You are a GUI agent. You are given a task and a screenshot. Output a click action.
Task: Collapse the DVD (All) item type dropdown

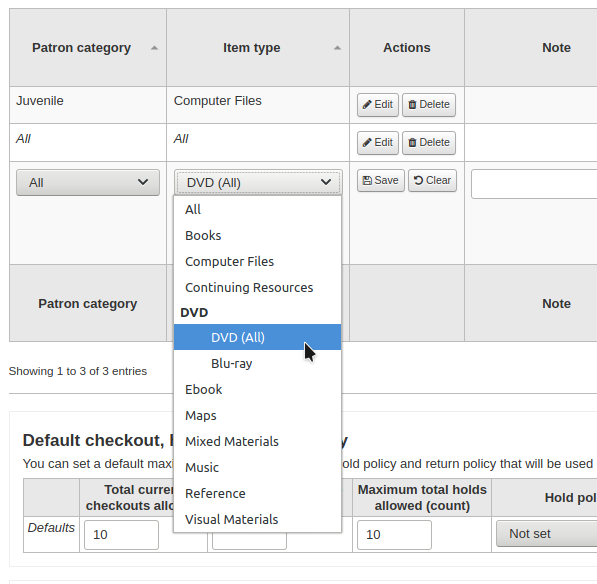pyautogui.click(x=258, y=183)
